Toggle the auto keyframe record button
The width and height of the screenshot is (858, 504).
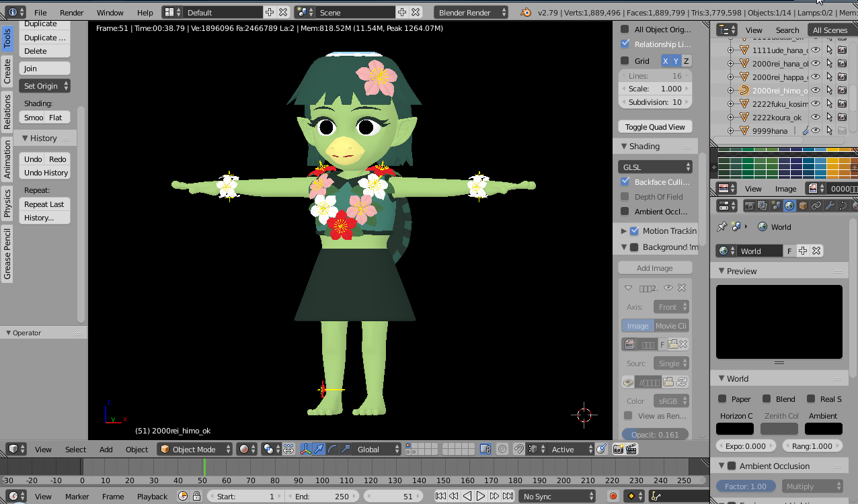pos(613,496)
